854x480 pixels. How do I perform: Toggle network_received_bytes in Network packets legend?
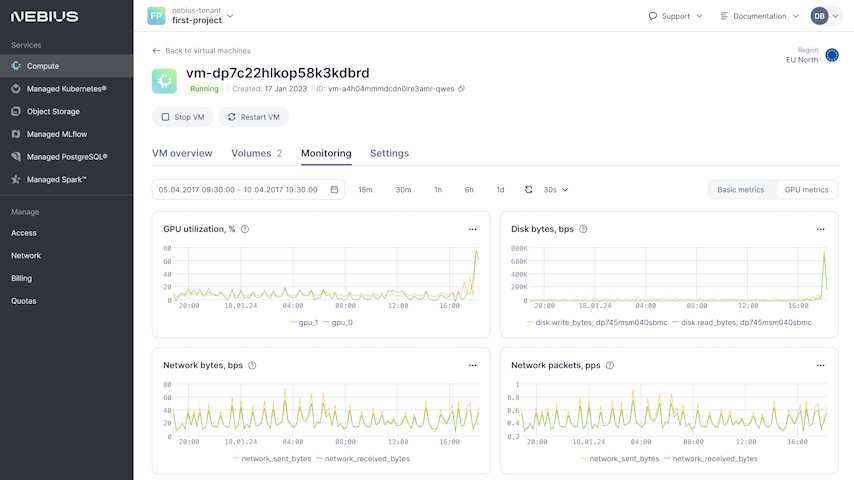(x=711, y=459)
